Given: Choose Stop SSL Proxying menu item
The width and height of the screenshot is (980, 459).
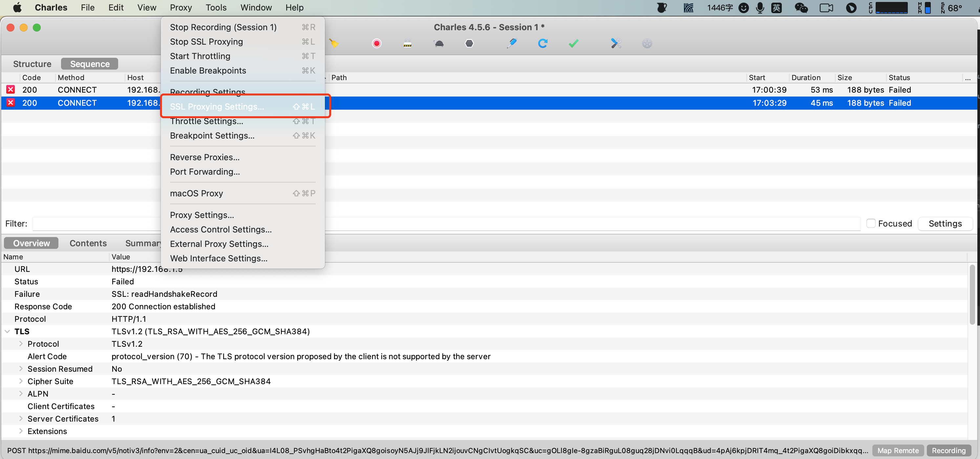Looking at the screenshot, I should (243, 42).
